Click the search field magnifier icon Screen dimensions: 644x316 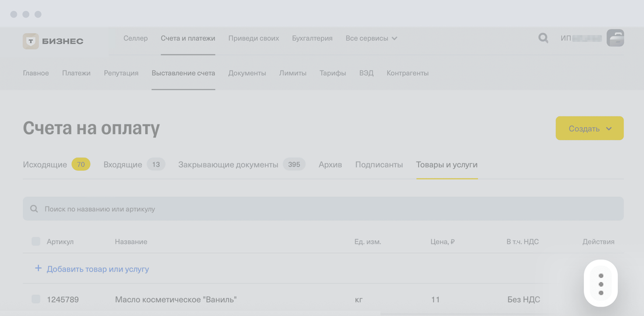click(34, 209)
